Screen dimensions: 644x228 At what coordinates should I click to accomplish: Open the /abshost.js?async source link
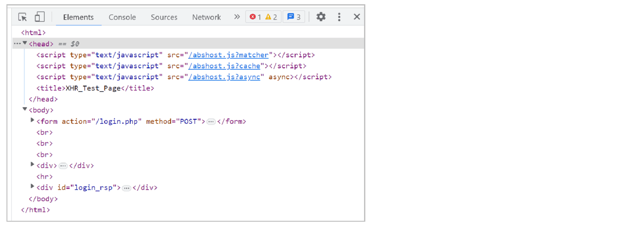[224, 77]
